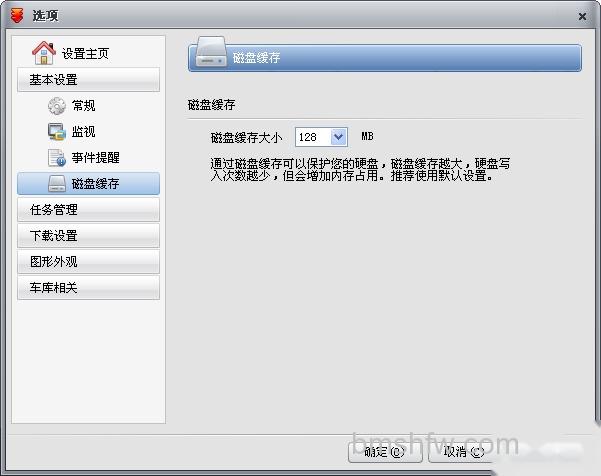Expand the 任务管理 section
Image resolution: width=601 pixels, height=476 pixels.
coord(89,210)
